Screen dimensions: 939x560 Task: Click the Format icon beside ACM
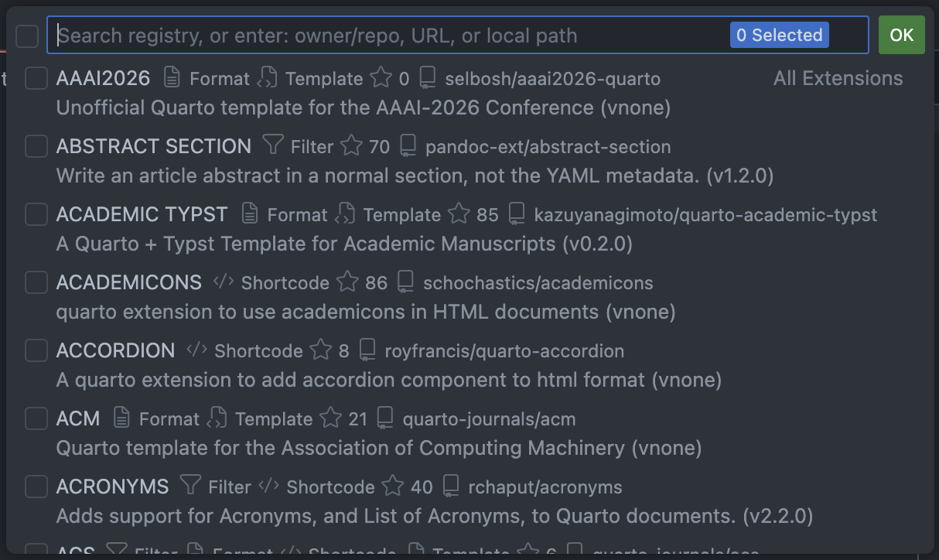[x=121, y=418]
